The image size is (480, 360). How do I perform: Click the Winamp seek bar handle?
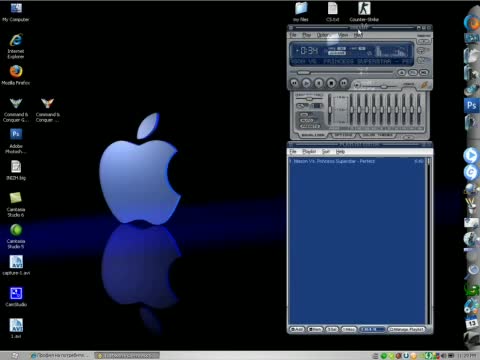[x=303, y=72]
